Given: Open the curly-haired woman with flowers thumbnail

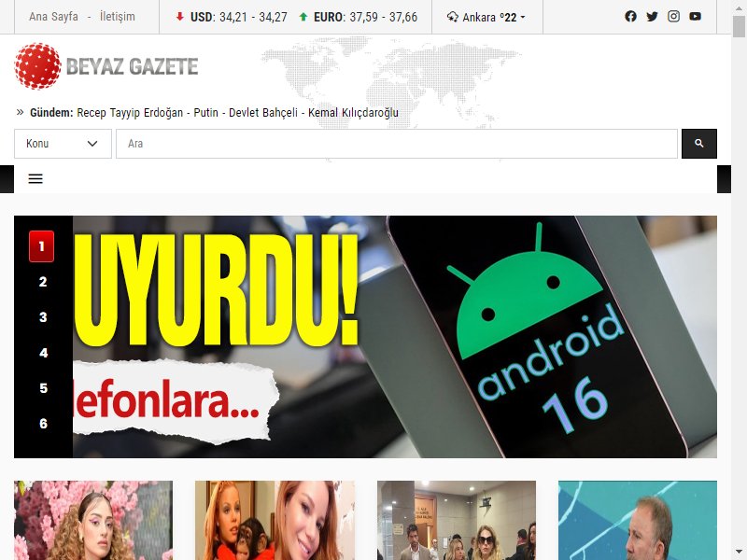Looking at the screenshot, I should click(x=93, y=520).
